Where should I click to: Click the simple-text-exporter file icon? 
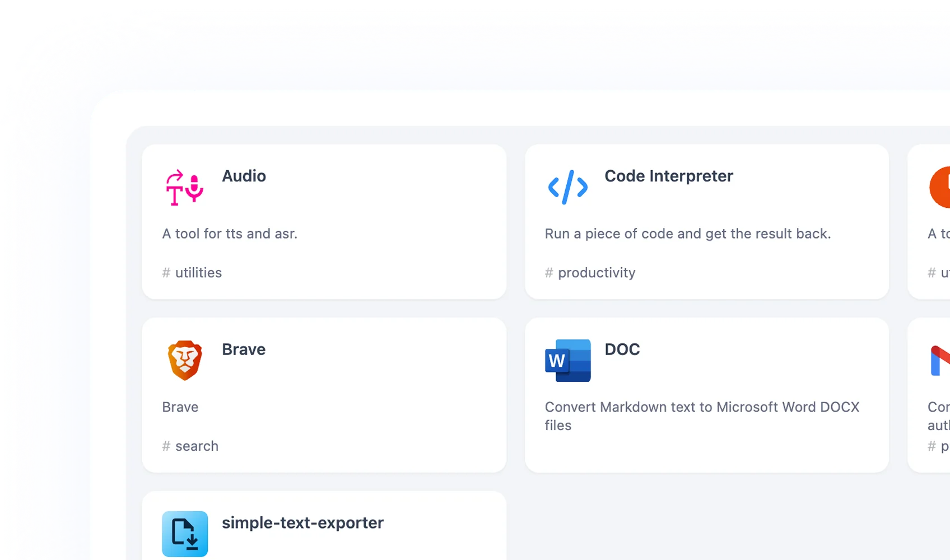[184, 534]
